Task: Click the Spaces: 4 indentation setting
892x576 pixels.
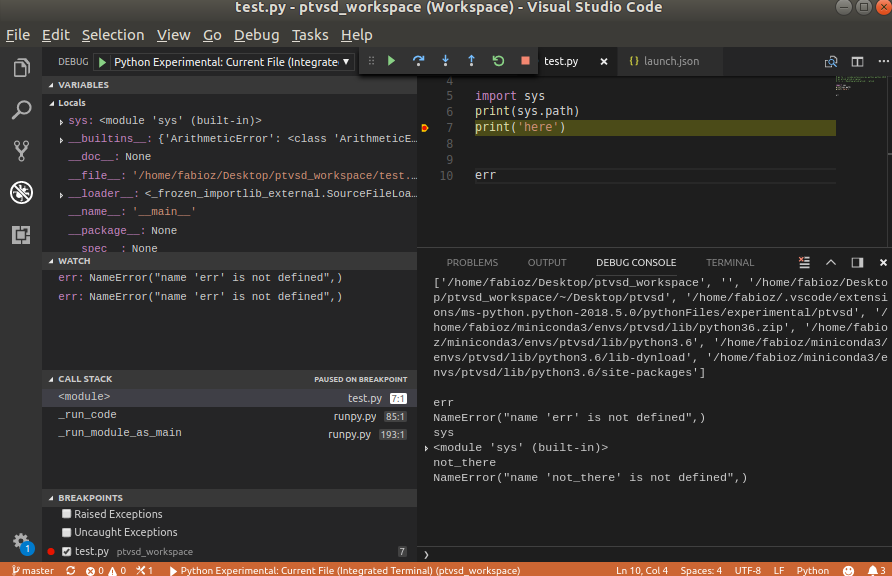Action: coord(700,569)
